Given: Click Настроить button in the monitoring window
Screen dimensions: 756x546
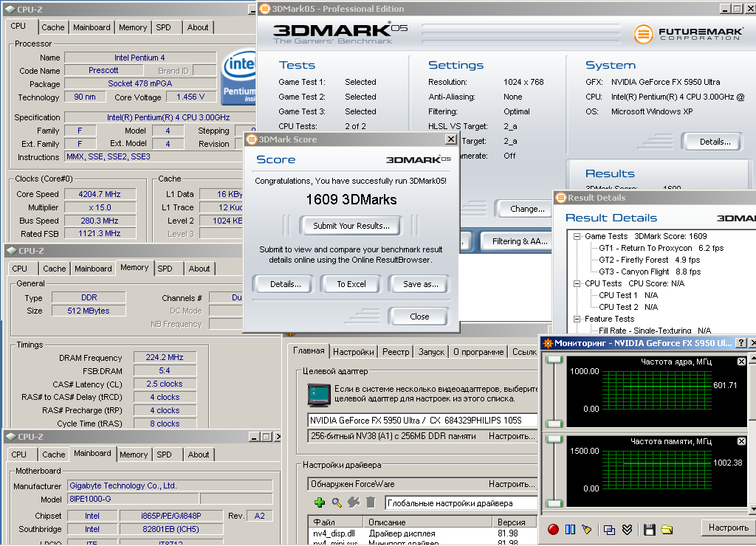Looking at the screenshot, I should pos(729,528).
